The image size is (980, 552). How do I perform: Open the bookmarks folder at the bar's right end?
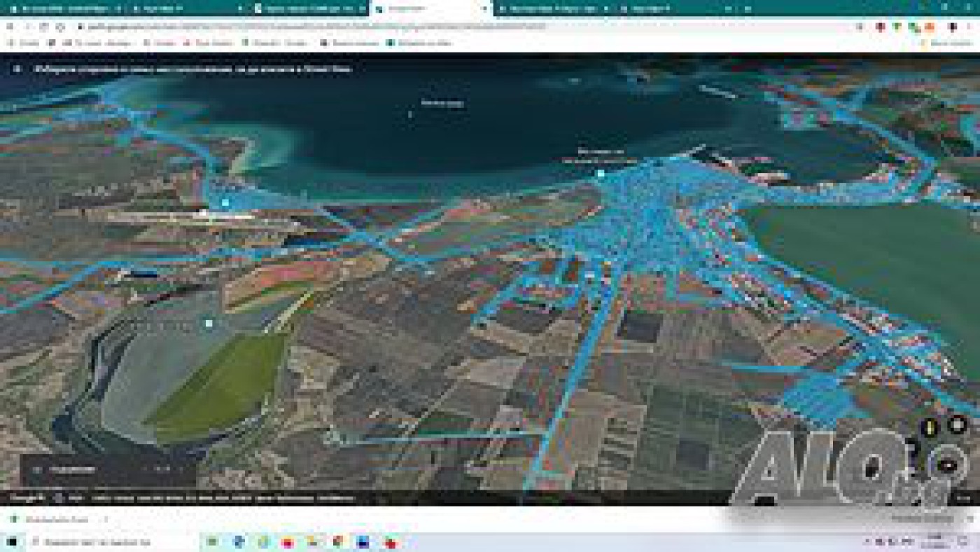click(x=945, y=43)
